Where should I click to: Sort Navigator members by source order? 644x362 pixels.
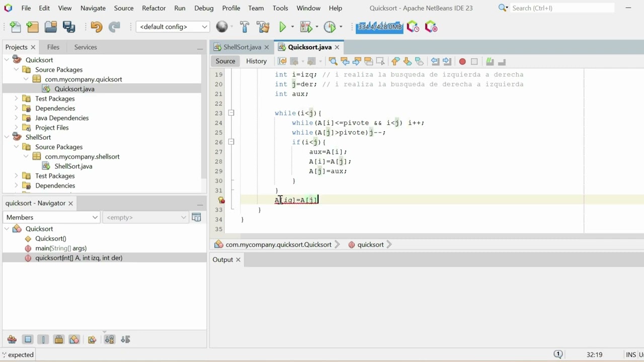coord(125,339)
